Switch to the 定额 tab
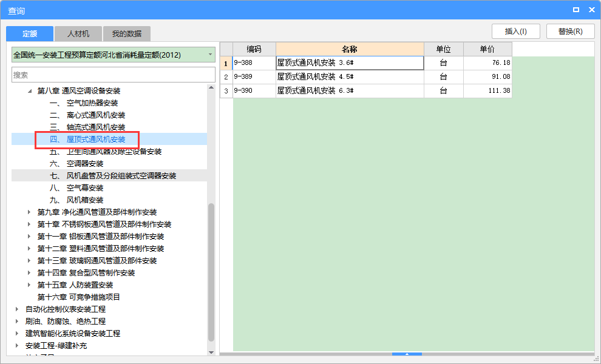The height and width of the screenshot is (364, 601). click(30, 34)
